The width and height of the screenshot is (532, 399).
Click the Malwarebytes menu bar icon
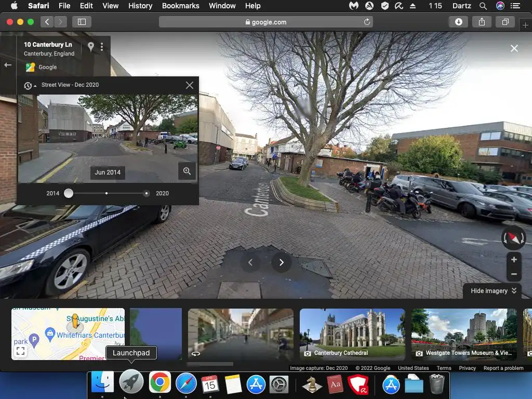click(x=353, y=6)
